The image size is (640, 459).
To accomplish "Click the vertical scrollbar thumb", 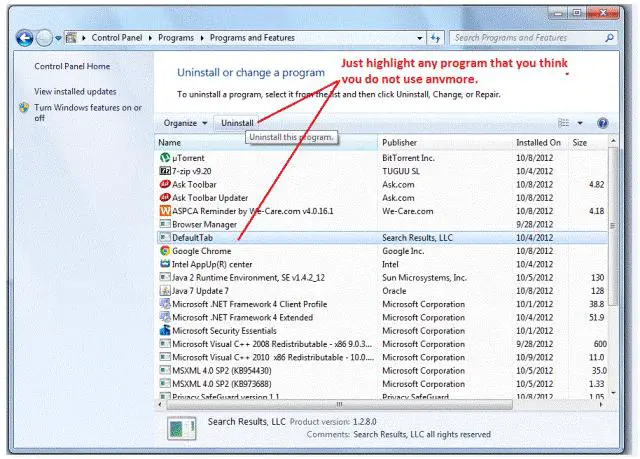I will (x=613, y=226).
